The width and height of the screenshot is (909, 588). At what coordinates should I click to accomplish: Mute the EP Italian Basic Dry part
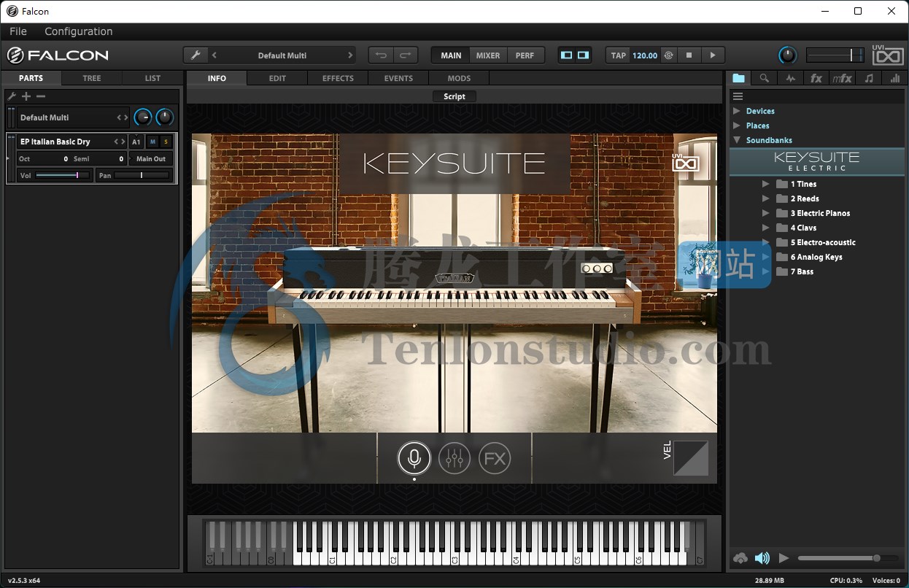point(152,142)
